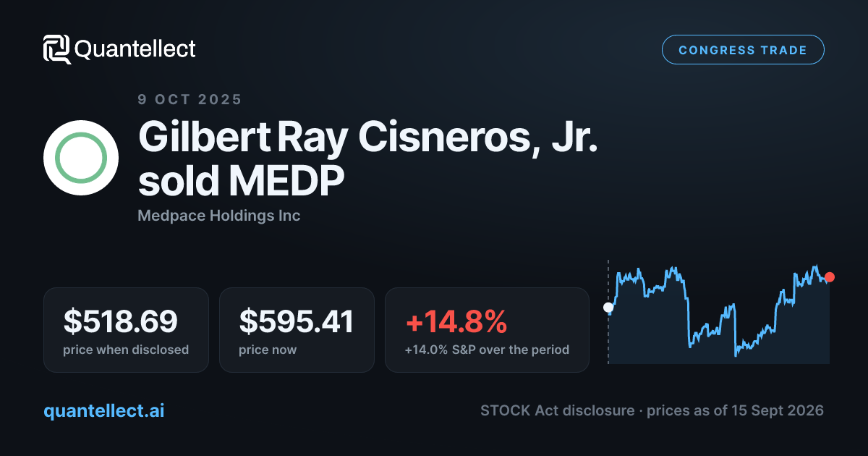Viewport: 868px width, 456px height.
Task: Click the red current price dot on chart
Action: point(830,277)
